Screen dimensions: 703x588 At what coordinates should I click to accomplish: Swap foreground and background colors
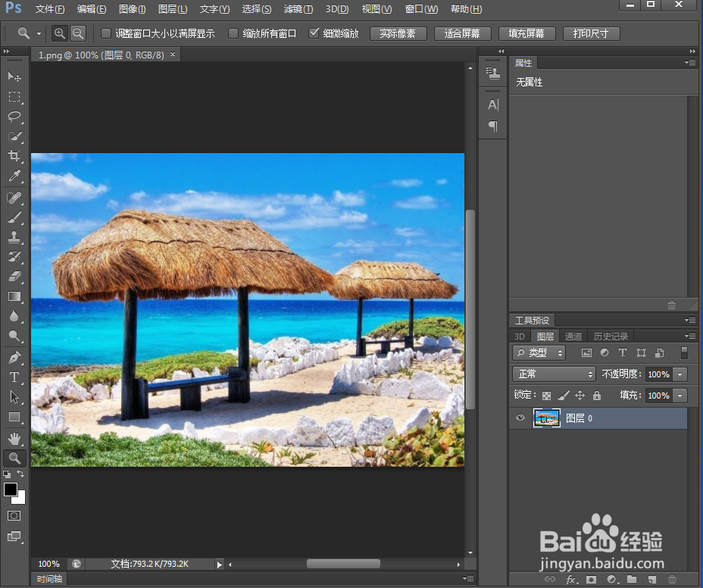(x=20, y=474)
